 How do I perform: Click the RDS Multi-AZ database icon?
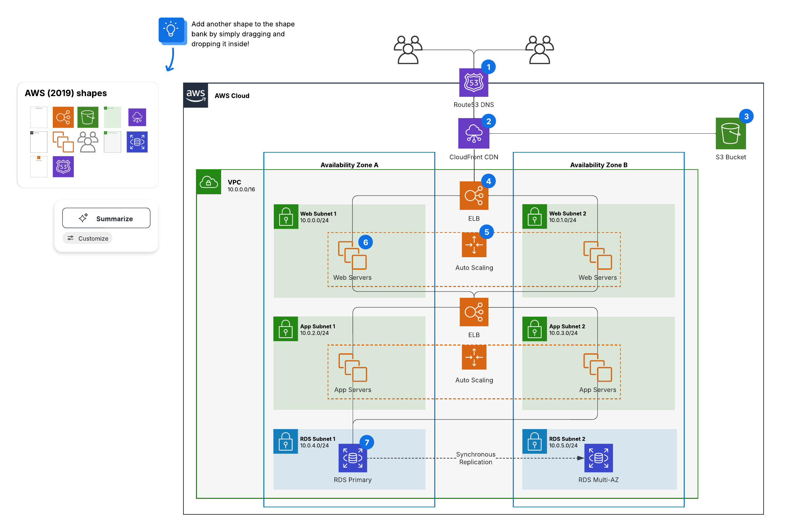(x=599, y=458)
